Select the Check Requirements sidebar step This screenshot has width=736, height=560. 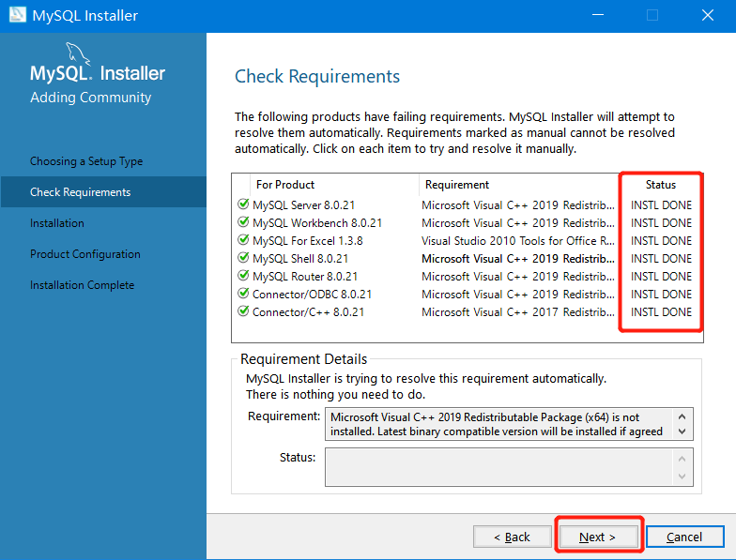pos(81,192)
